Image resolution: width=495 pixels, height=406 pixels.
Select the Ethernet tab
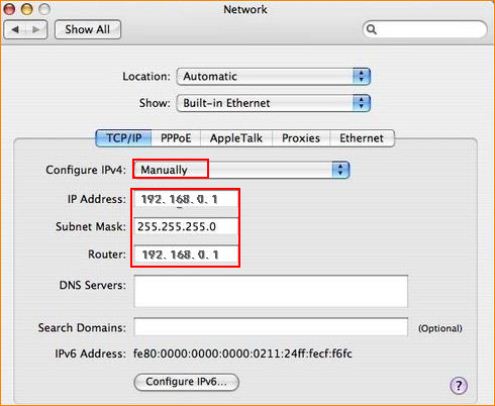click(x=362, y=138)
